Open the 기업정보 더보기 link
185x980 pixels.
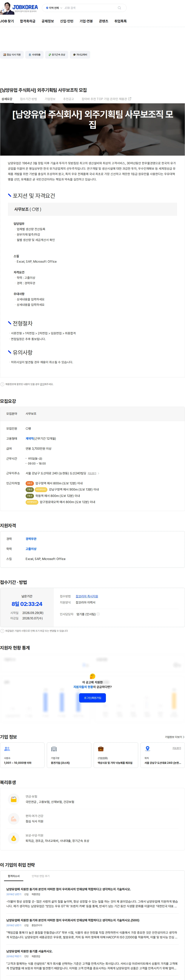(x=174, y=737)
